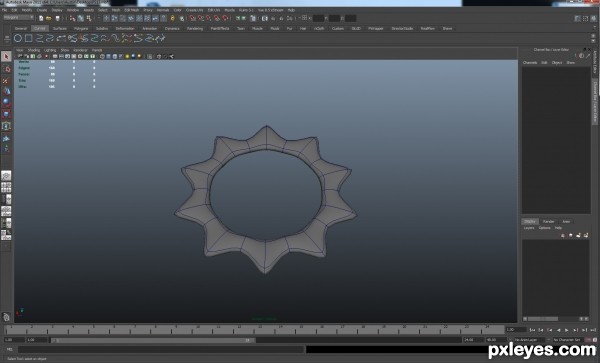Activate the Move tool in toolbox
Screen dimensions: 600x363
tap(6, 91)
